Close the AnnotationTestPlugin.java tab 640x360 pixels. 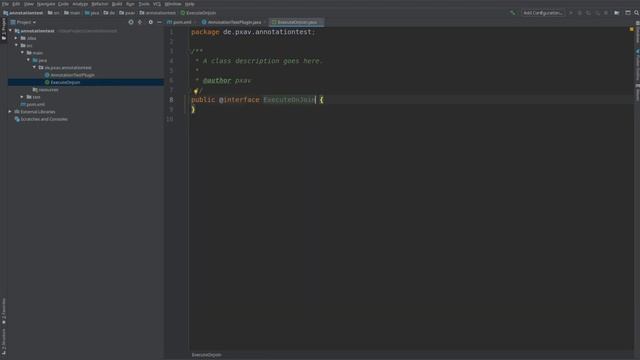click(x=264, y=22)
